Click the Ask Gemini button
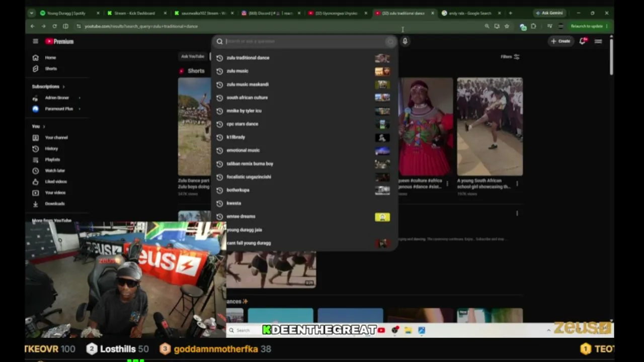Screen dimensions: 644x362 coord(549,13)
